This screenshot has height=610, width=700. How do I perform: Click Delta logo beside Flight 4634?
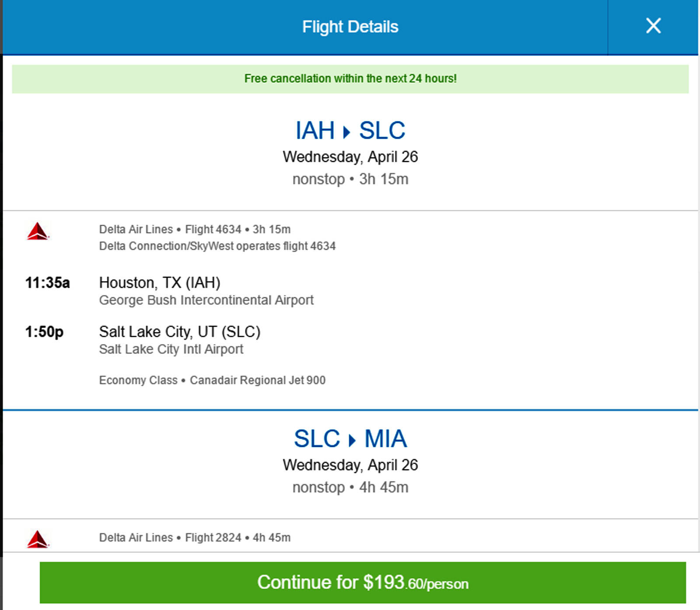click(x=38, y=231)
